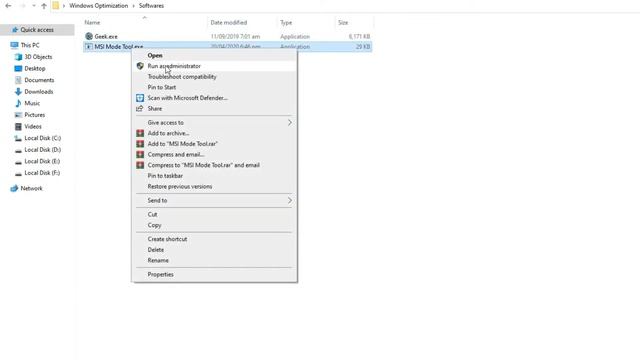Navigate to Windows Optimization breadcrumb

tap(98, 6)
